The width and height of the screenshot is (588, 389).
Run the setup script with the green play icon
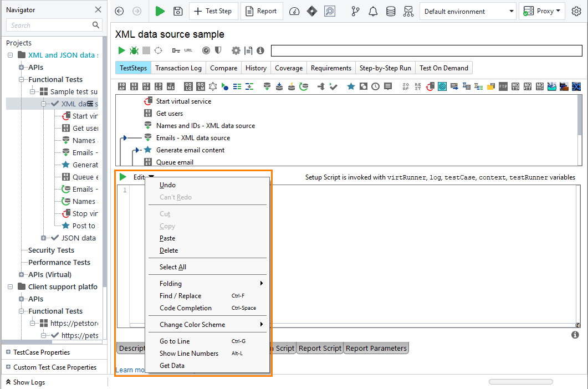click(x=123, y=177)
